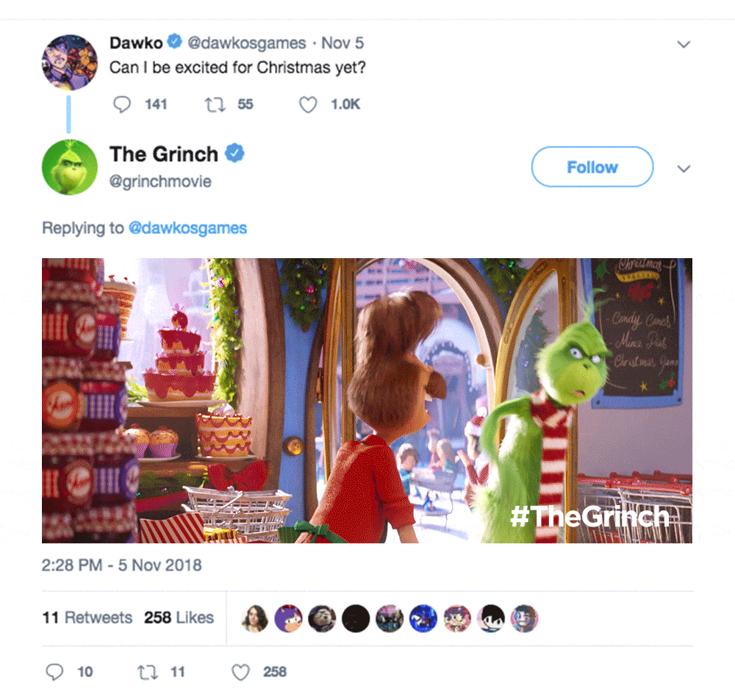Like Dawko's tweet with heart icon
The width and height of the screenshot is (735, 700).
308,104
